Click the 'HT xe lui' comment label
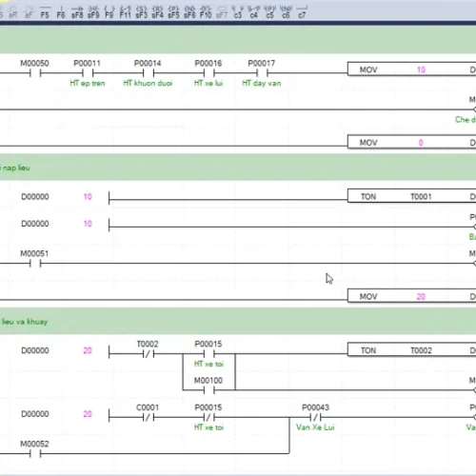This screenshot has width=476, height=476. [208, 83]
